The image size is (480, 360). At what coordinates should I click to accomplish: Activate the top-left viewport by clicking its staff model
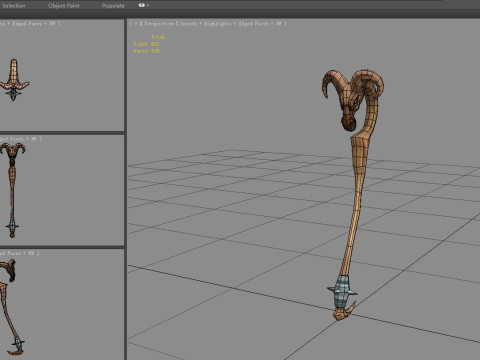tap(14, 80)
